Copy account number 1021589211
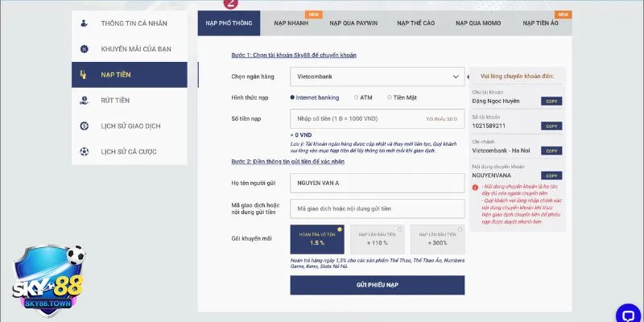This screenshot has width=644, height=322. (551, 126)
